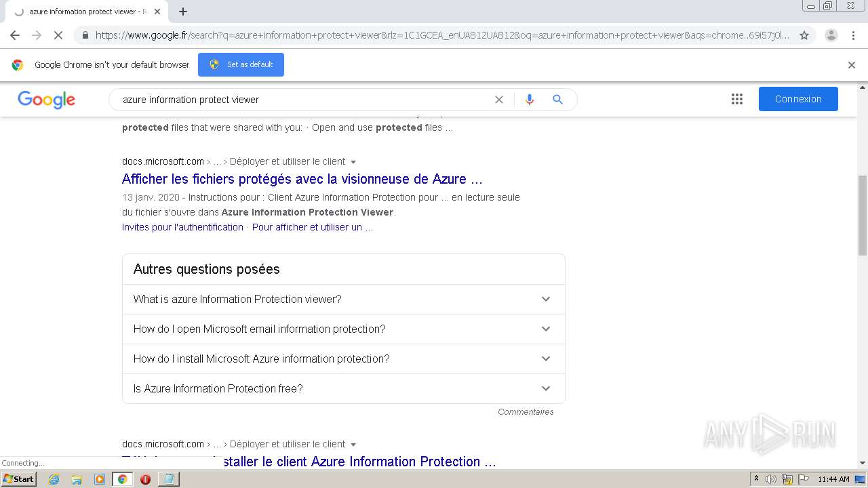
Task: Dismiss the default browser notification bar
Action: [852, 65]
